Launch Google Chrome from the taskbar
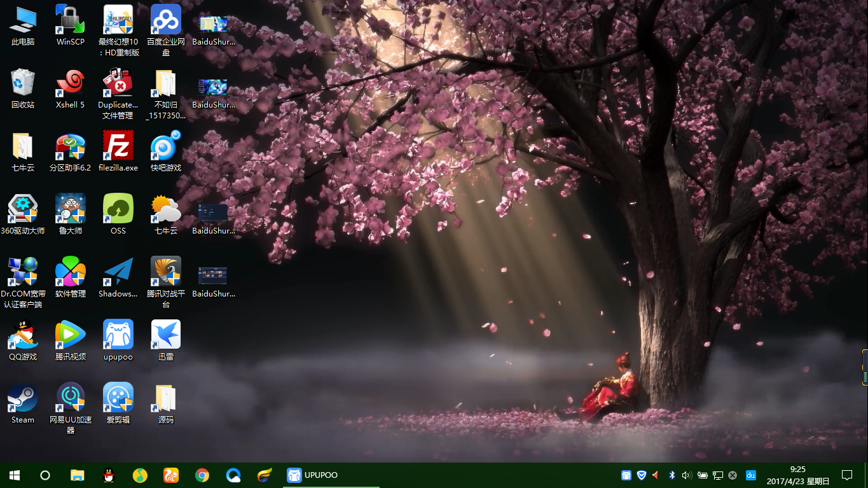868x488 pixels. coord(202,475)
